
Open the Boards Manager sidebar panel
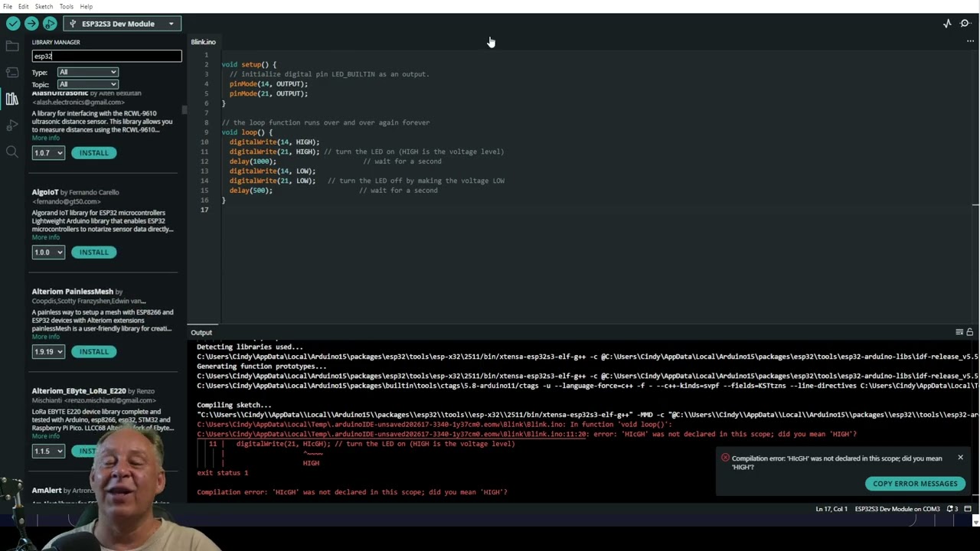[x=12, y=73]
